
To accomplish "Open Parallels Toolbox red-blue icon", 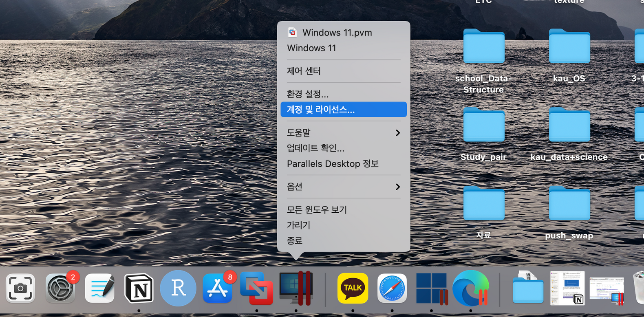I will (x=257, y=288).
